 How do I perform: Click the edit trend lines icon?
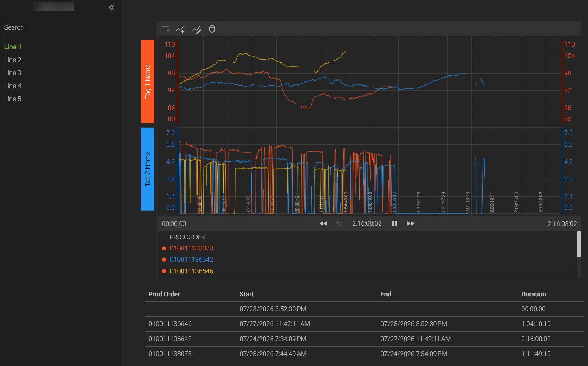point(196,30)
